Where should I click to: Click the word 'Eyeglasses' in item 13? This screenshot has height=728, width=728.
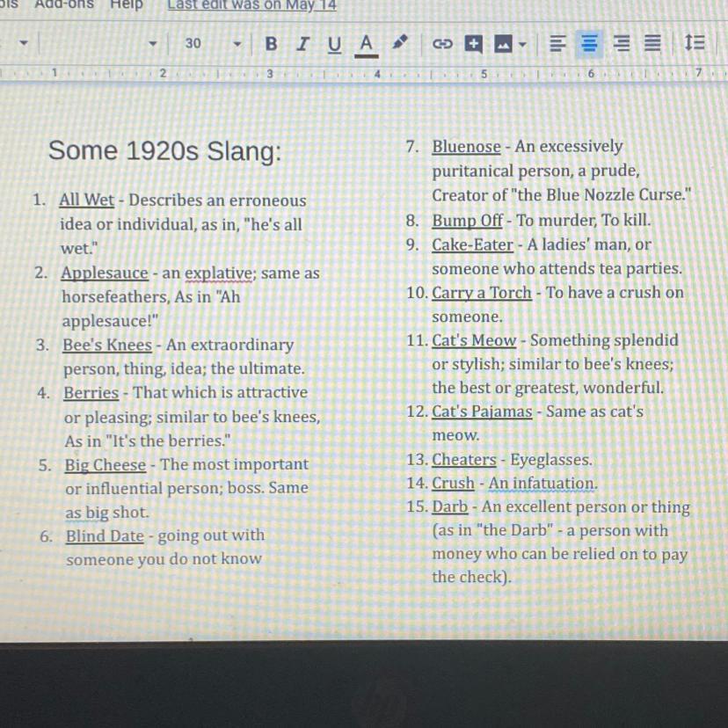[550, 460]
